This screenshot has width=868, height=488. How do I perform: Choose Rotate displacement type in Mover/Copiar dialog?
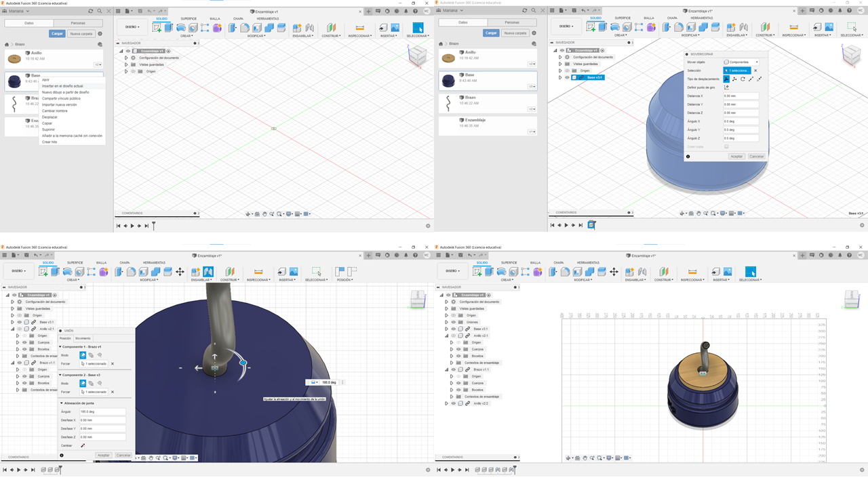click(x=743, y=79)
